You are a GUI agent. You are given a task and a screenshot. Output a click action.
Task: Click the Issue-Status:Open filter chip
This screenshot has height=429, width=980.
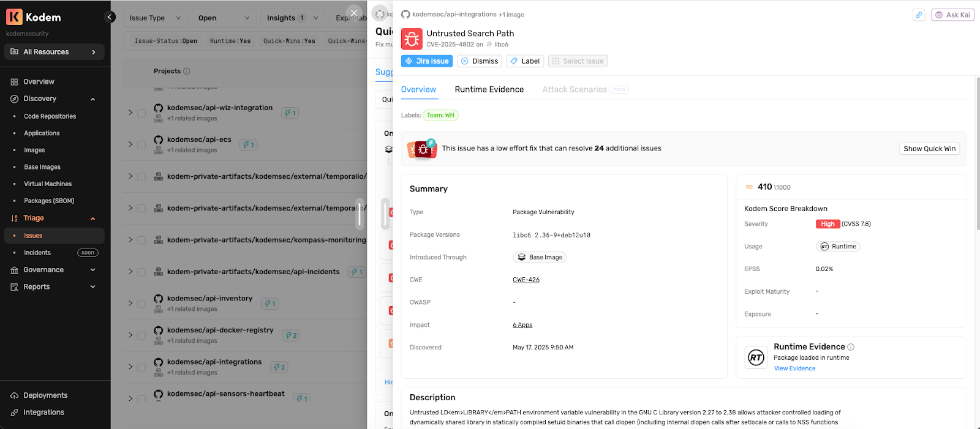click(x=165, y=41)
